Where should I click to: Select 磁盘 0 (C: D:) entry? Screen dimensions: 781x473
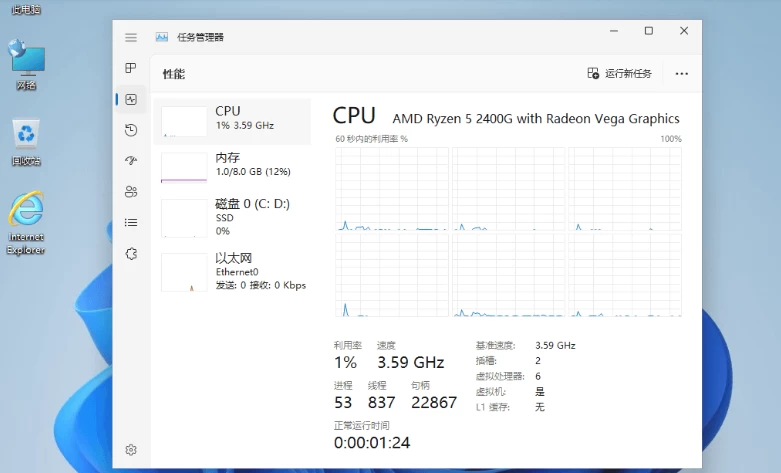232,216
